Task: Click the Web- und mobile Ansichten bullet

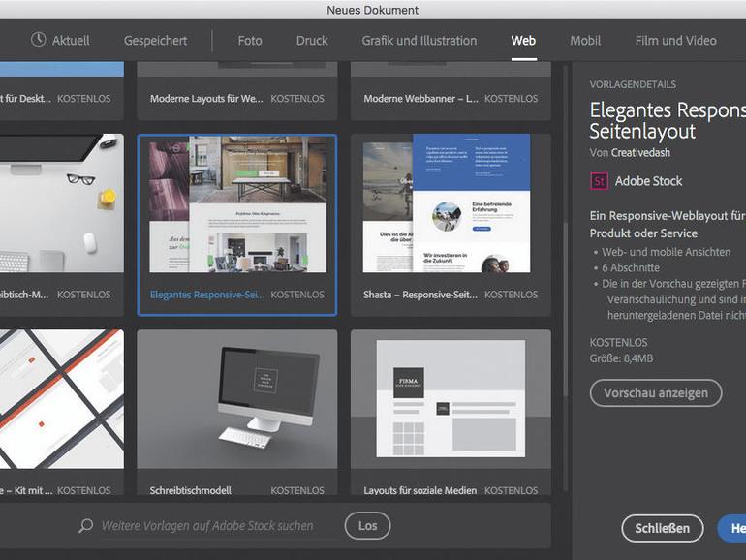Action: (x=667, y=252)
